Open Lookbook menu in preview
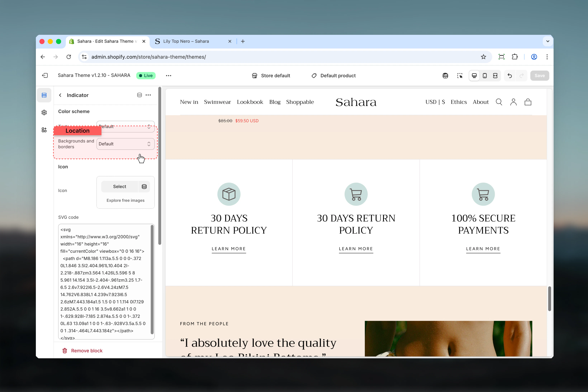Screen dimensions: 588x392 [250, 102]
